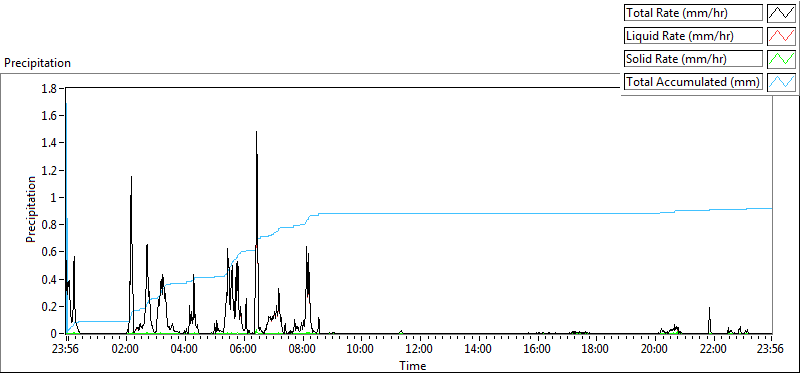
Task: Click the Solid Rate green plot icon
Action: (x=781, y=59)
